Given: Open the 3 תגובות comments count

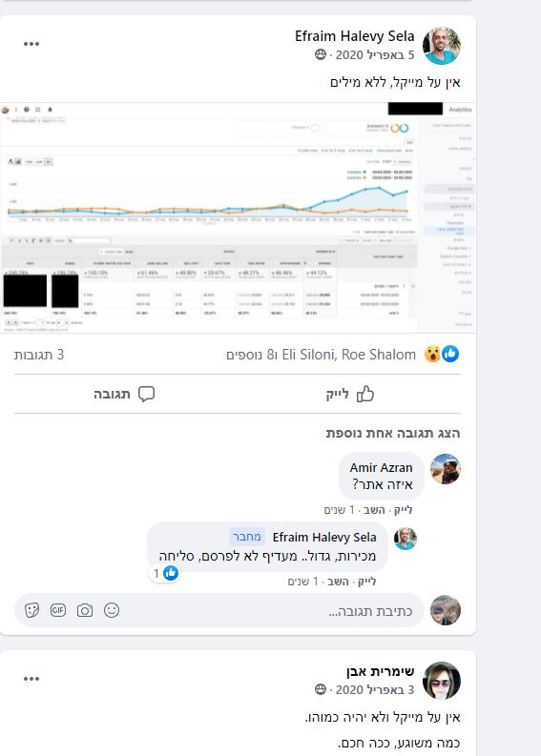Looking at the screenshot, I should point(38,355).
